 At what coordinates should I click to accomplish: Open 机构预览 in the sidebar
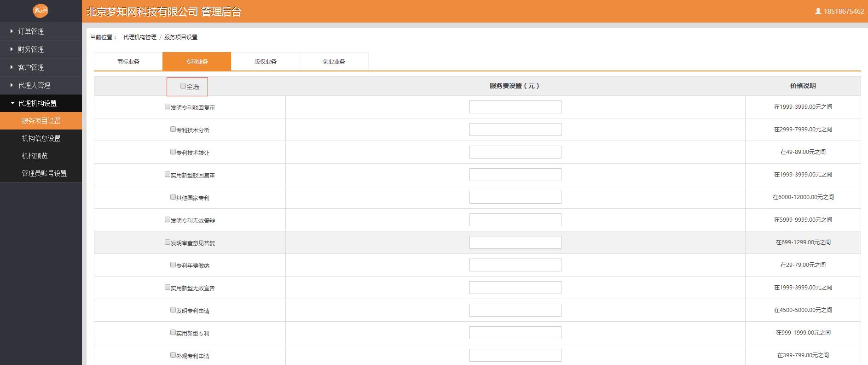click(x=41, y=156)
